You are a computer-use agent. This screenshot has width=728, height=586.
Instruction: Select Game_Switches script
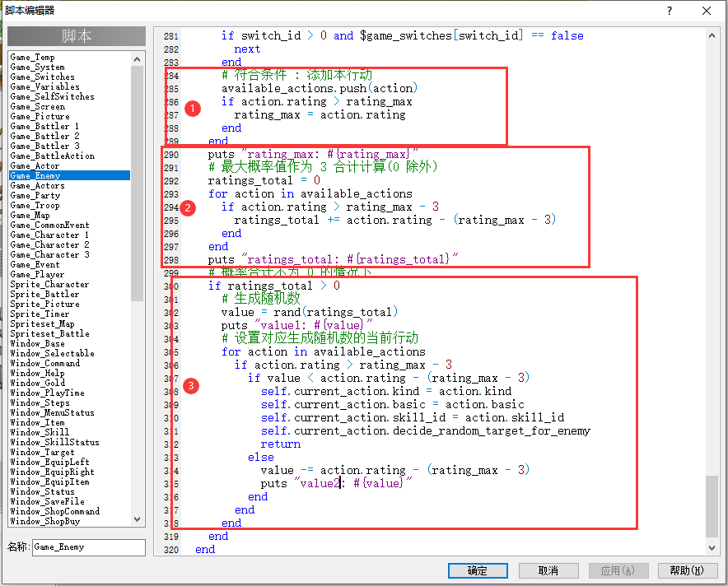[42, 77]
